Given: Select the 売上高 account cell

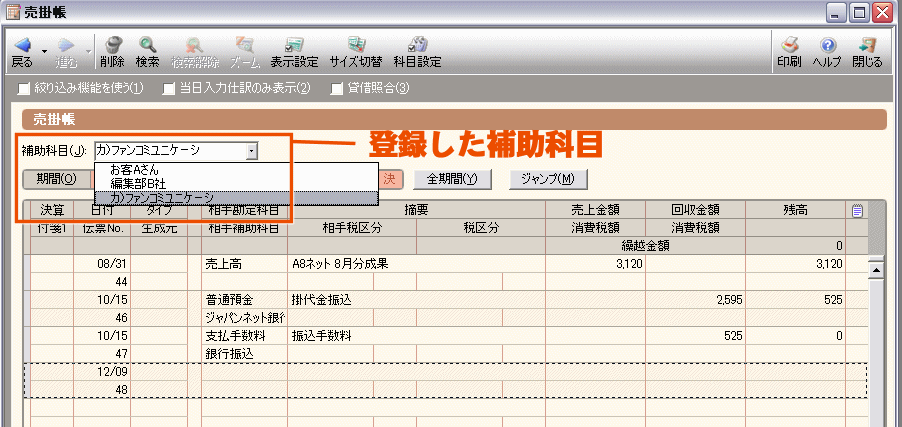Looking at the screenshot, I should [x=244, y=264].
